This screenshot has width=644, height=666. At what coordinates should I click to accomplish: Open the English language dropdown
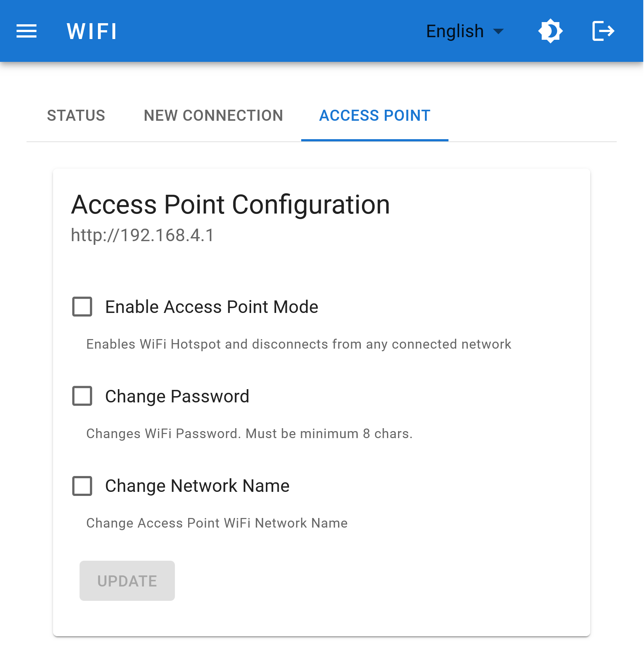(455, 31)
